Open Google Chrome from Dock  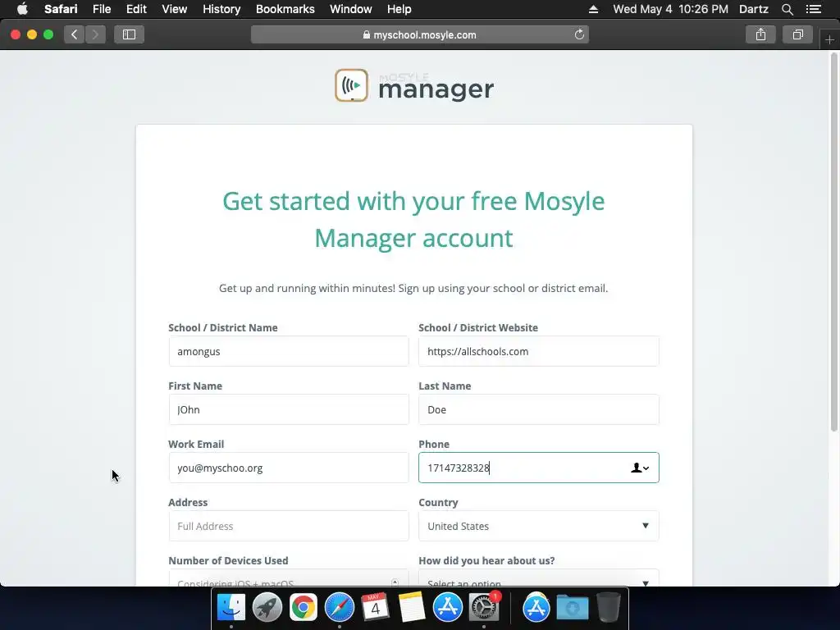(304, 607)
